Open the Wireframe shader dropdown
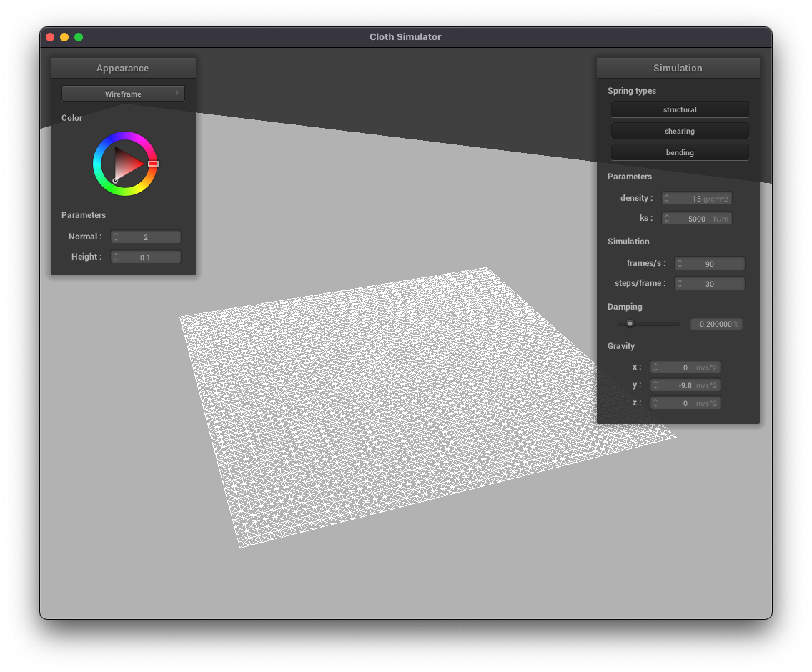 click(123, 94)
